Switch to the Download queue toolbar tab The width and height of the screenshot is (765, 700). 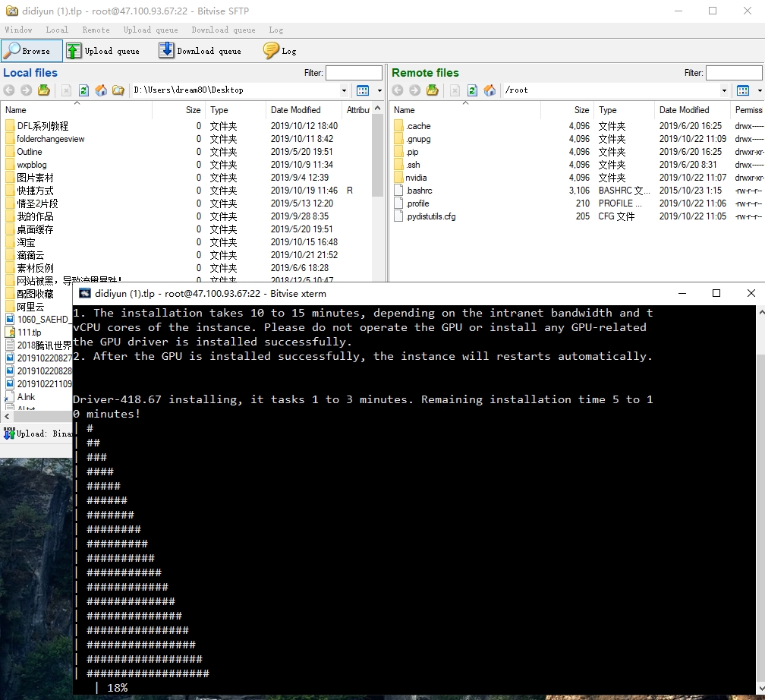(200, 51)
